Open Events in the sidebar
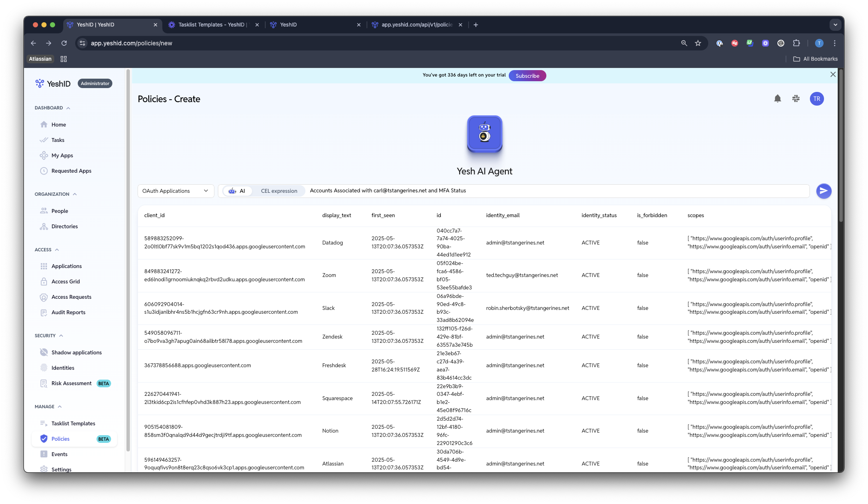 pos(59,454)
